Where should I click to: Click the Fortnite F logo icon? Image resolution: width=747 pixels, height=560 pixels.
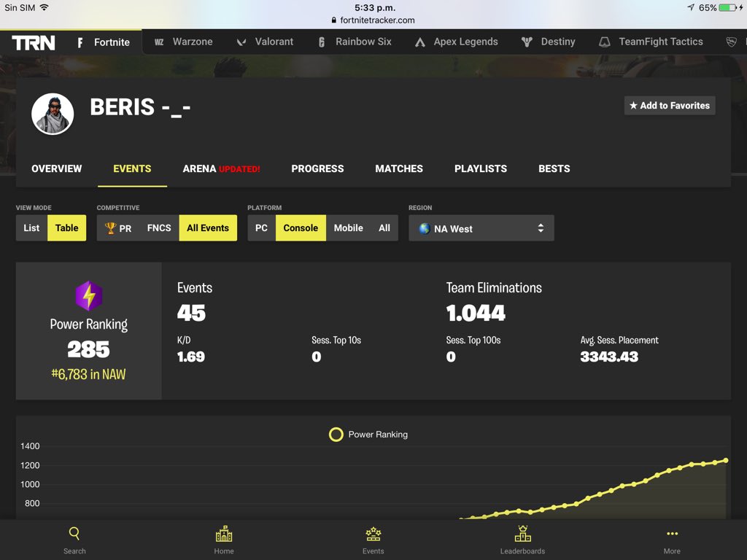click(80, 43)
